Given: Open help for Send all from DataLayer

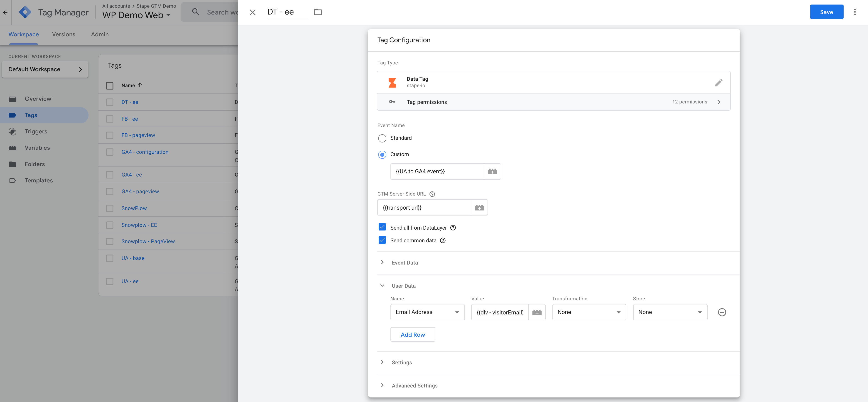Looking at the screenshot, I should pos(453,228).
